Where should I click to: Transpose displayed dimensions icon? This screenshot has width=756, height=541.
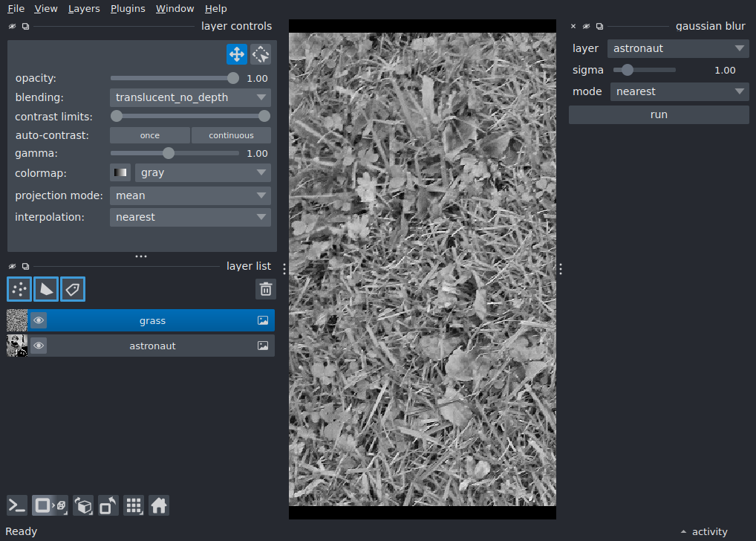point(108,506)
